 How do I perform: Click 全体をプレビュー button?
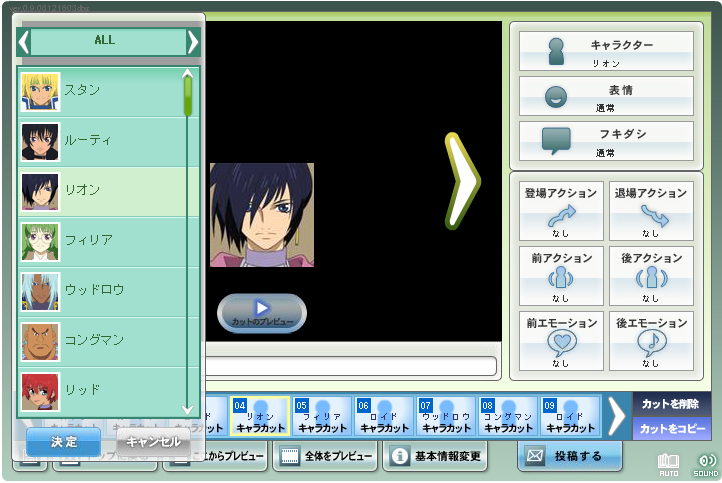point(325,456)
